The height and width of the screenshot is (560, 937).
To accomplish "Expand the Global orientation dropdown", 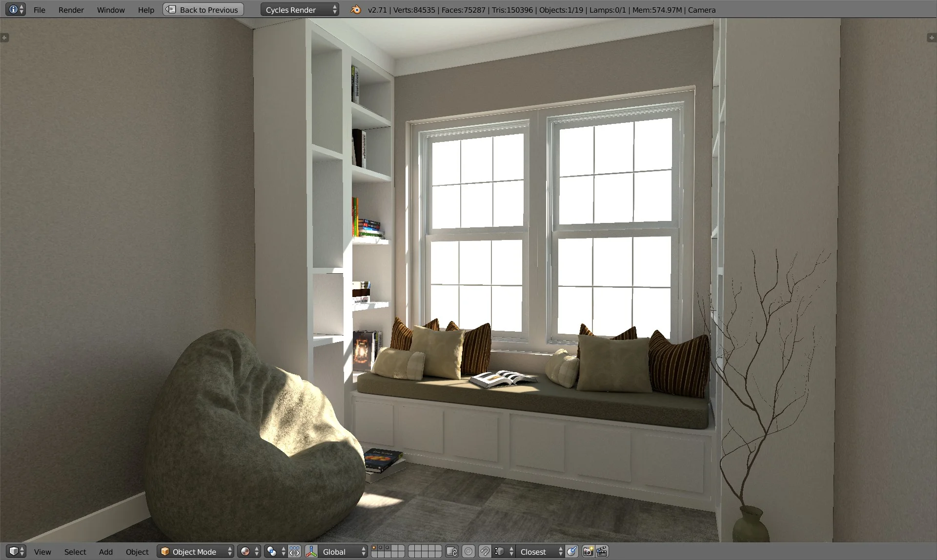I will 342,552.
